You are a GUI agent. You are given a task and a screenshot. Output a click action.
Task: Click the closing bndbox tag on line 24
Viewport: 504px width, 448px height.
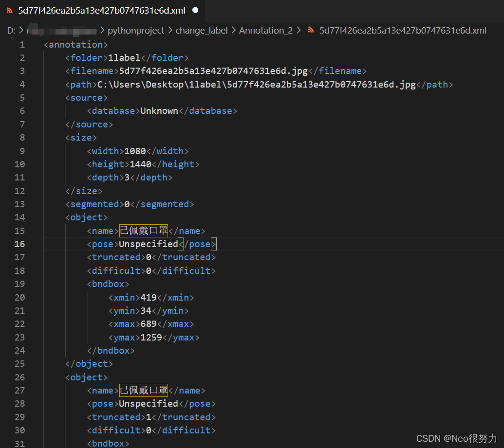(x=111, y=350)
